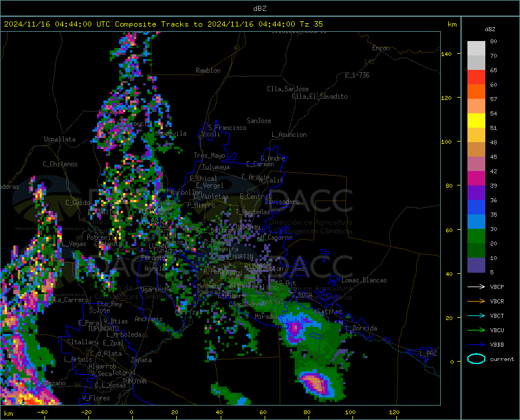520x420 pixels.
Task: Select the gray 65–70 dBZ swatch
Action: [x=476, y=63]
